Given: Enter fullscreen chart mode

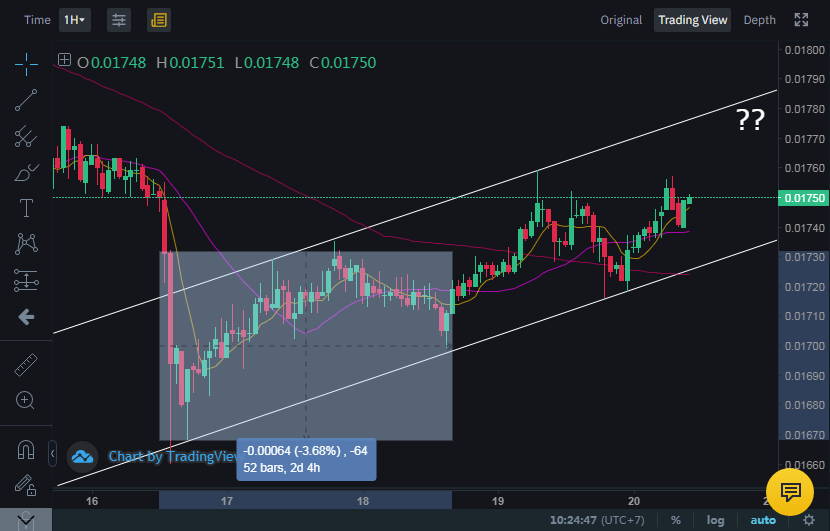Looking at the screenshot, I should coord(801,20).
